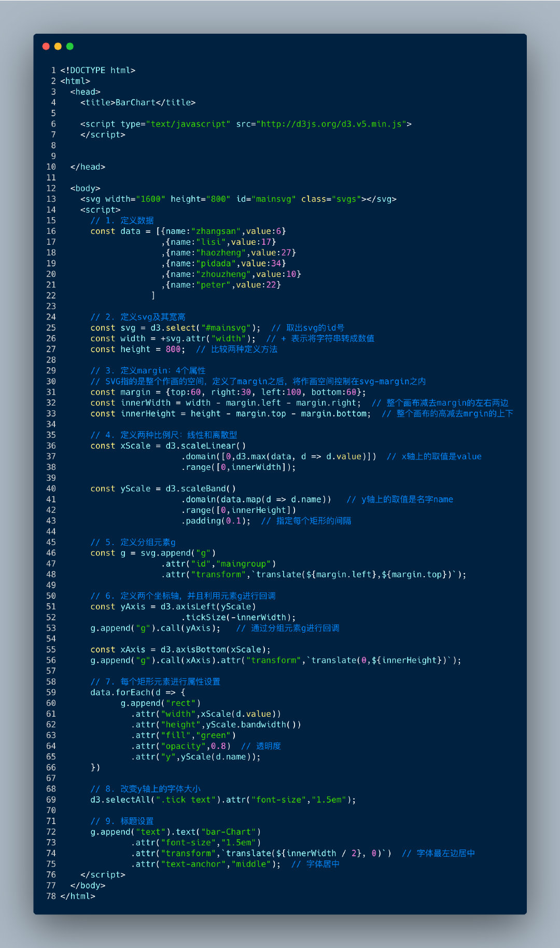Click the ".padding(0.1);" line
Screen dimensions: 560x948
point(216,521)
